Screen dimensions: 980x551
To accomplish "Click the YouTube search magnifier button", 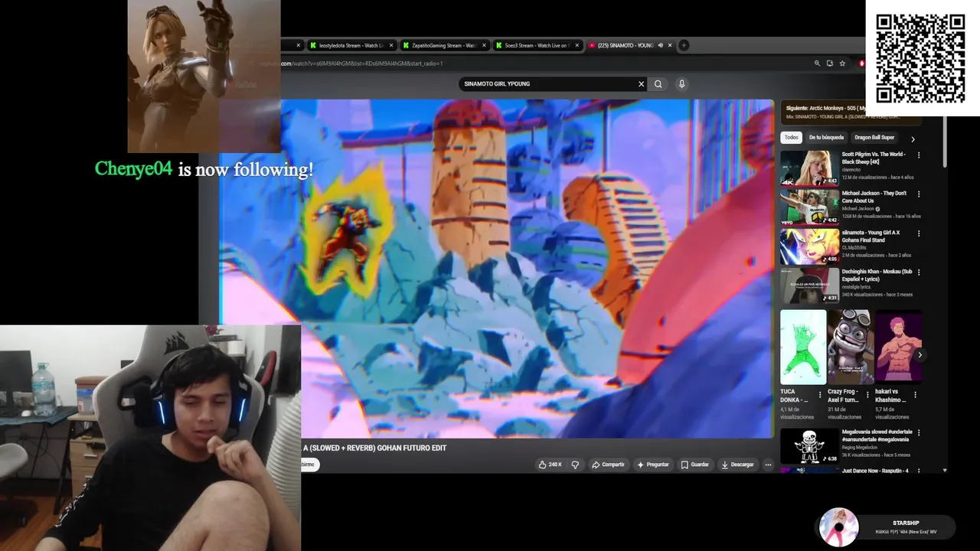I will coord(658,84).
